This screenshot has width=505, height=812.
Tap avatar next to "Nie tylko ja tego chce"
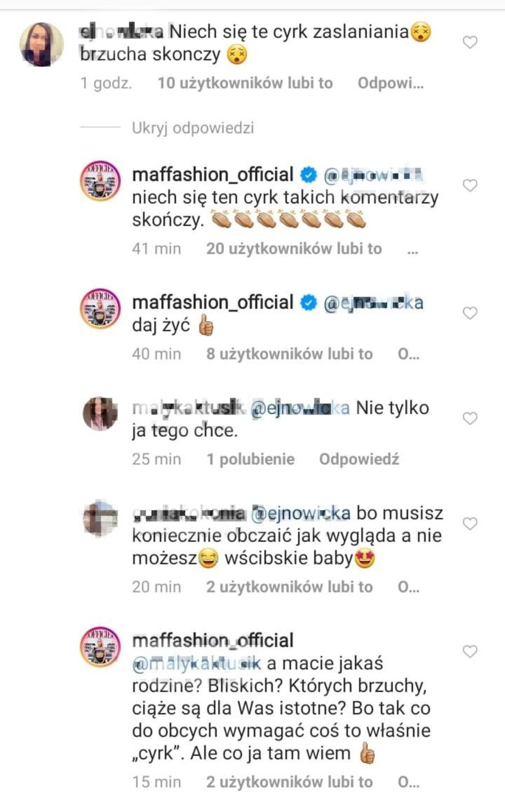click(x=100, y=413)
